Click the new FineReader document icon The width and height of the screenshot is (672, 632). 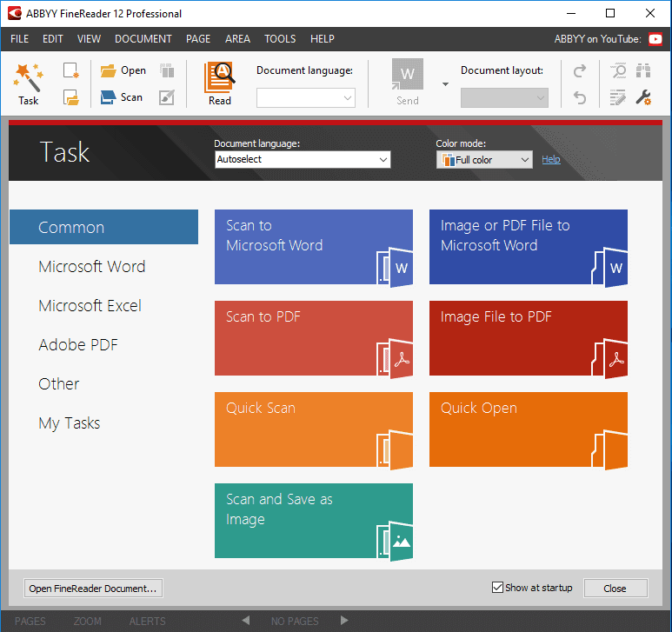click(x=70, y=70)
